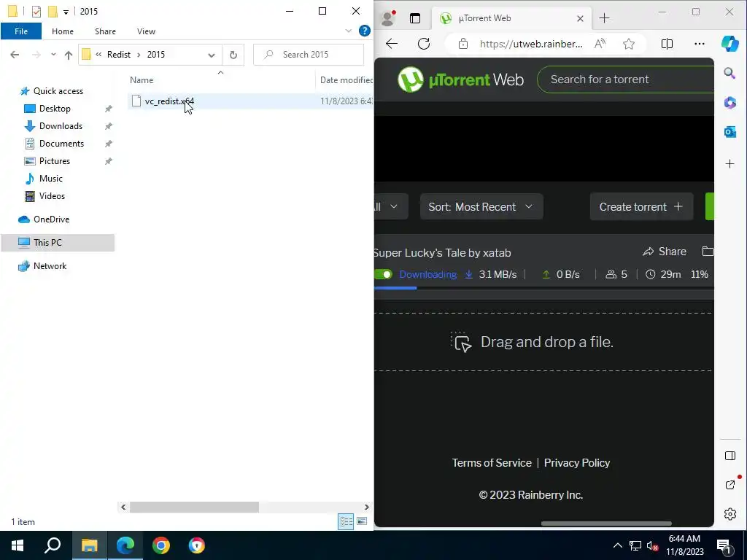Viewport: 747px width, 560px height.
Task: Add this page to favorites star
Action: click(629, 44)
